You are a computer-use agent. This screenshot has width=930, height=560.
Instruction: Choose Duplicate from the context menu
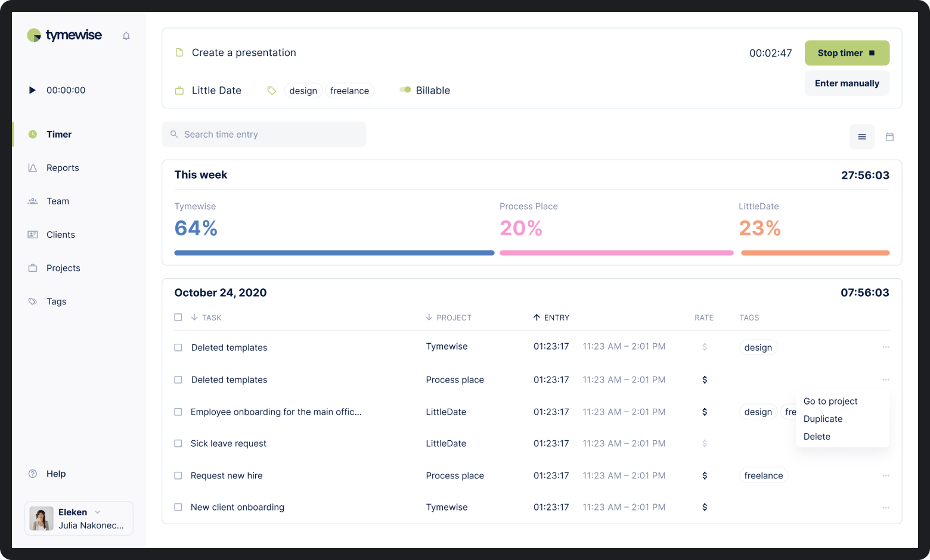pyautogui.click(x=823, y=419)
